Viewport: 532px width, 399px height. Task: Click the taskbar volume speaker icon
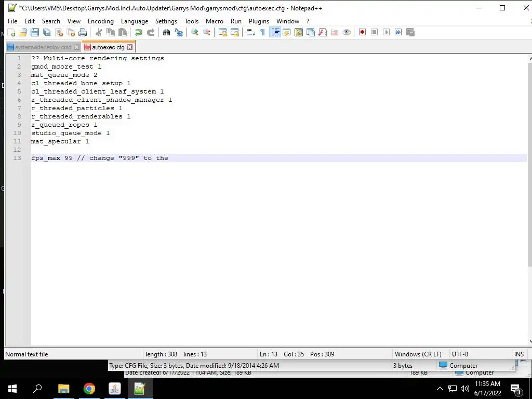[x=465, y=389]
